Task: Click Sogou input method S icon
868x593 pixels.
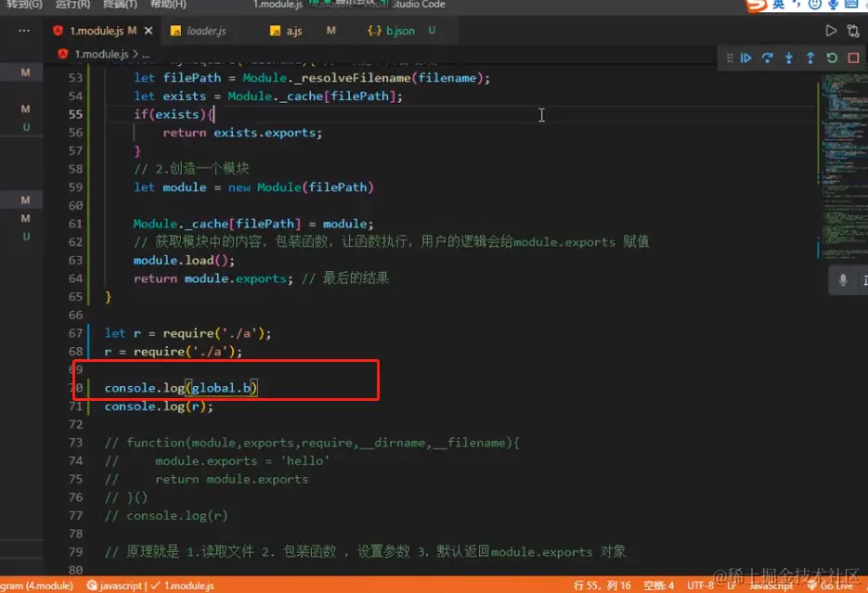Action: (757, 5)
